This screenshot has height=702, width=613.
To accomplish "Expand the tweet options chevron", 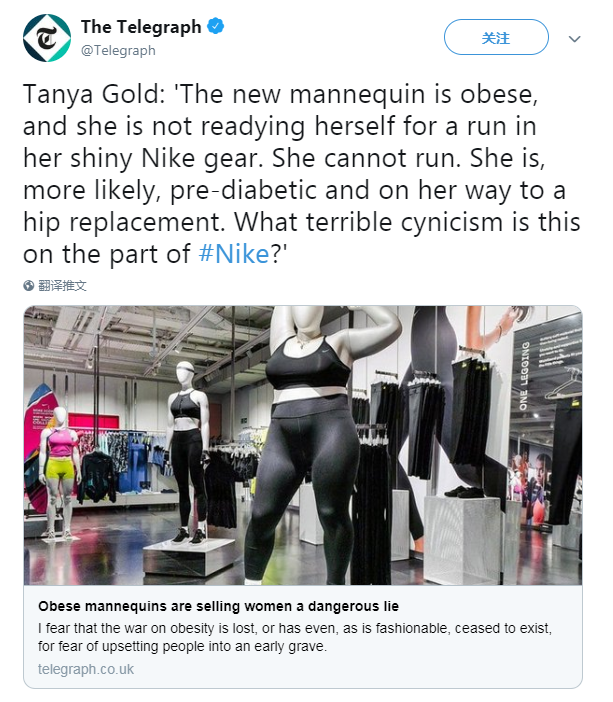I will coord(574,39).
